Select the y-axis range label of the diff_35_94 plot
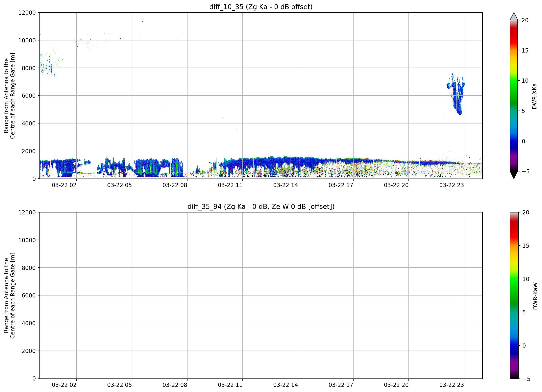542x392 pixels. [x=9, y=295]
